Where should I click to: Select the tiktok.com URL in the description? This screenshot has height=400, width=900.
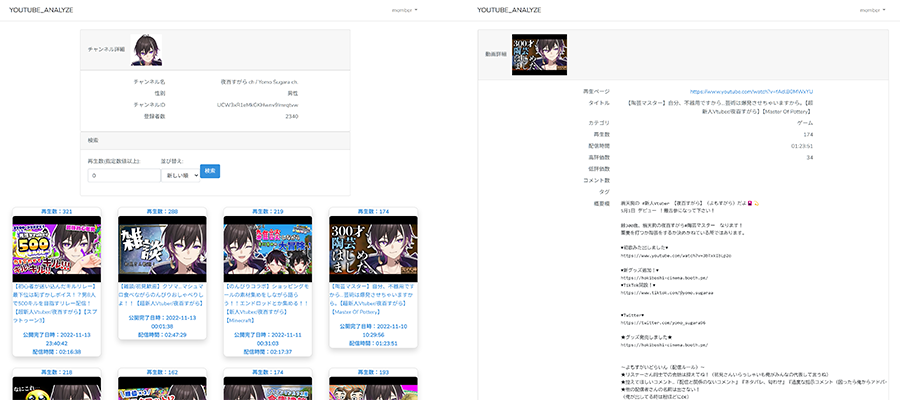pyautogui.click(x=667, y=293)
